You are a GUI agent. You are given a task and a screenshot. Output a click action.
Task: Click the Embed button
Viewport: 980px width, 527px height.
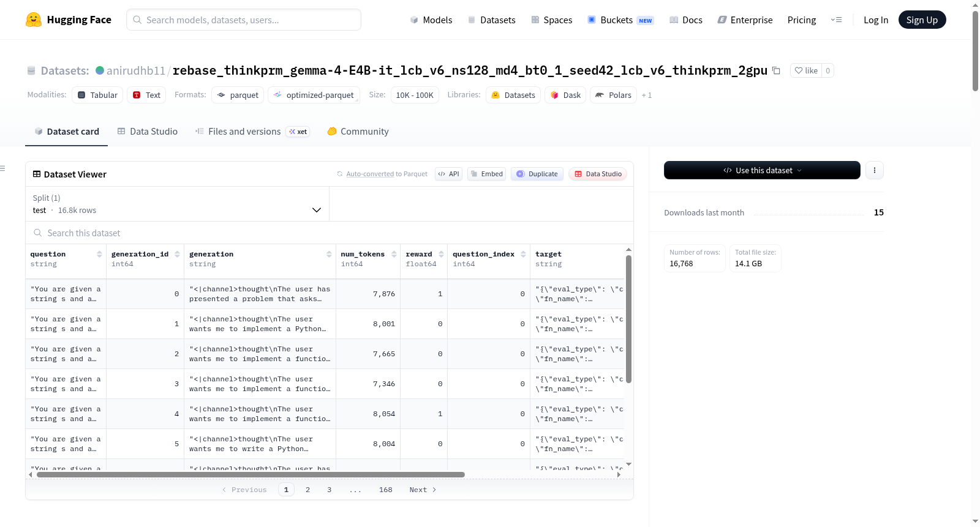(487, 174)
